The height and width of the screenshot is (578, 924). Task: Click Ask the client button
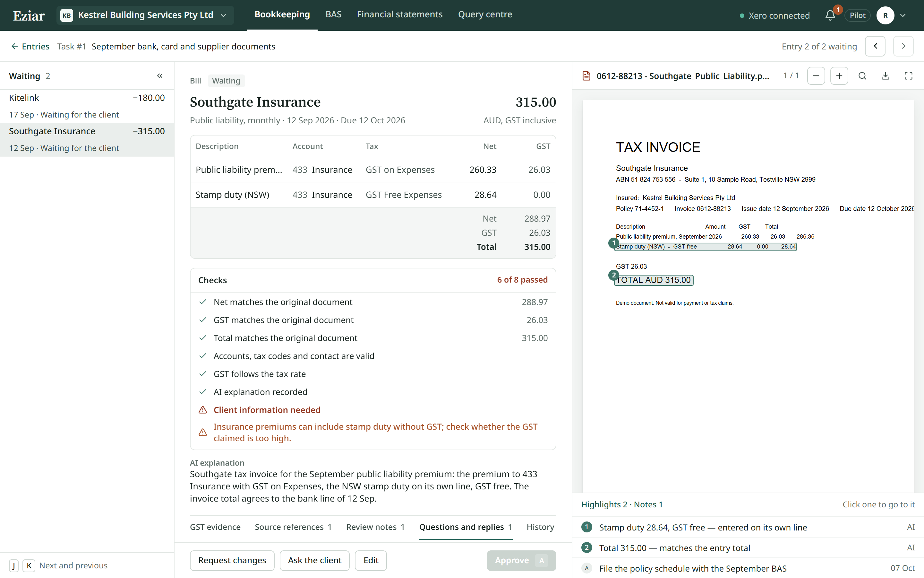(x=315, y=560)
